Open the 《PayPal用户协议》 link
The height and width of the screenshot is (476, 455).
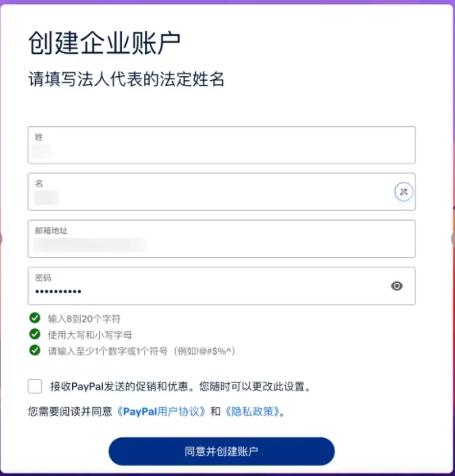pyautogui.click(x=161, y=412)
